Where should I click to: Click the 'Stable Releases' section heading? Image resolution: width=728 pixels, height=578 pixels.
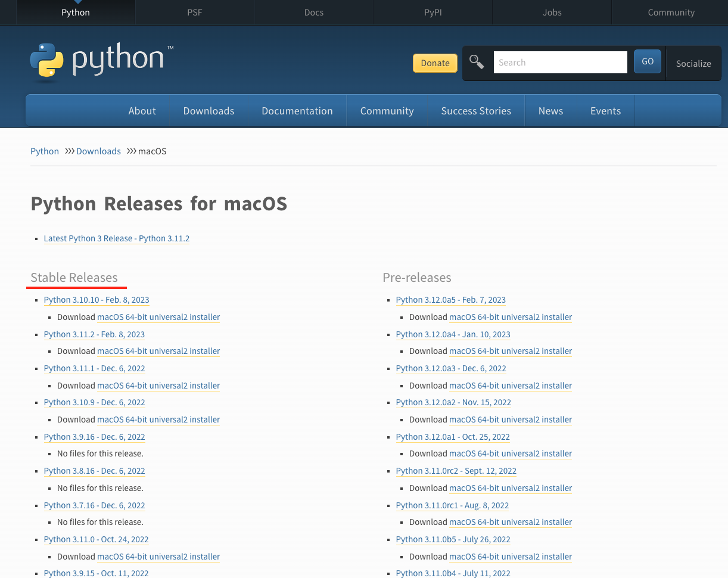[74, 278]
